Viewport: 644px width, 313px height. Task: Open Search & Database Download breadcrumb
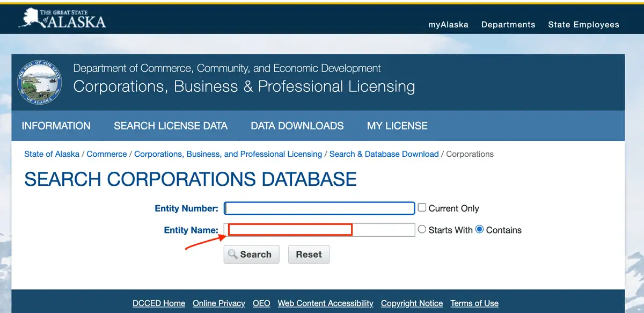point(384,154)
